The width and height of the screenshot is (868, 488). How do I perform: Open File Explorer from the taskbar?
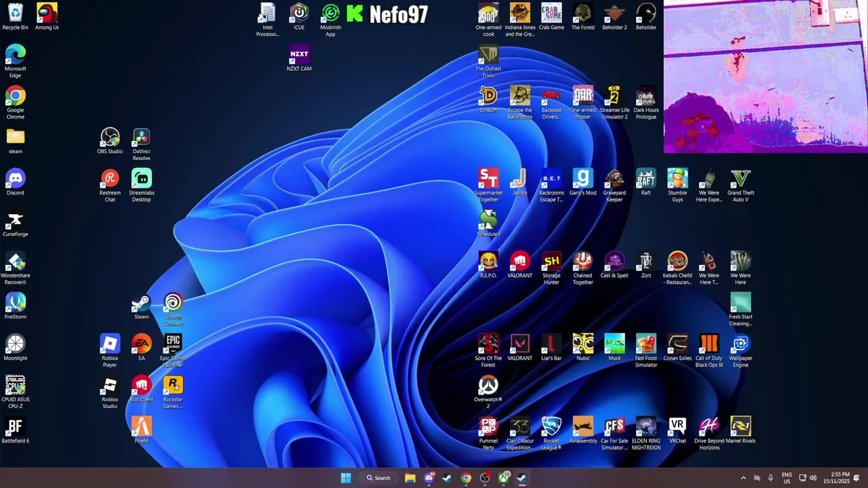point(410,478)
